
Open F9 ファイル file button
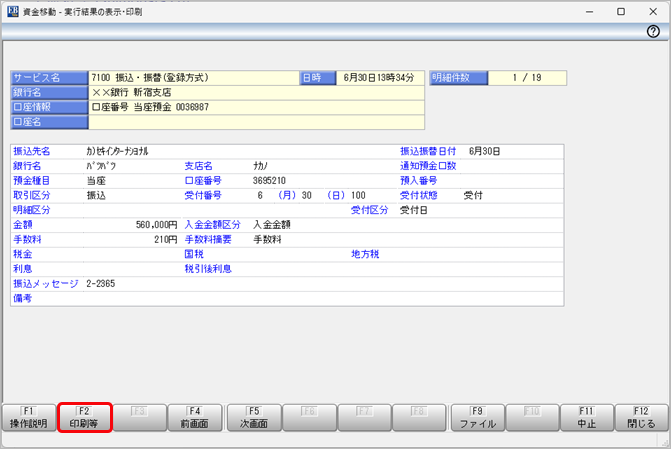click(x=477, y=417)
